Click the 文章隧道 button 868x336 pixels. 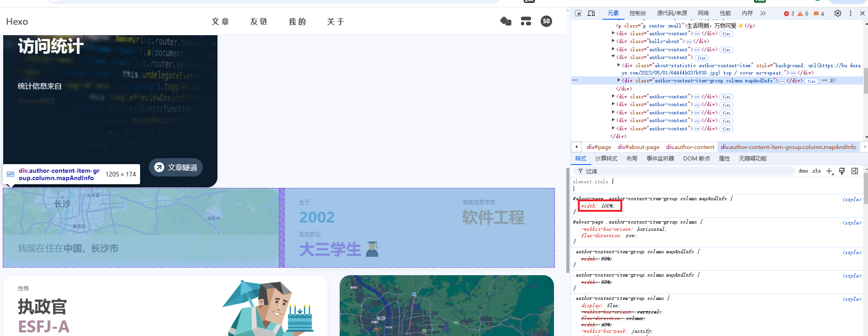click(x=176, y=167)
